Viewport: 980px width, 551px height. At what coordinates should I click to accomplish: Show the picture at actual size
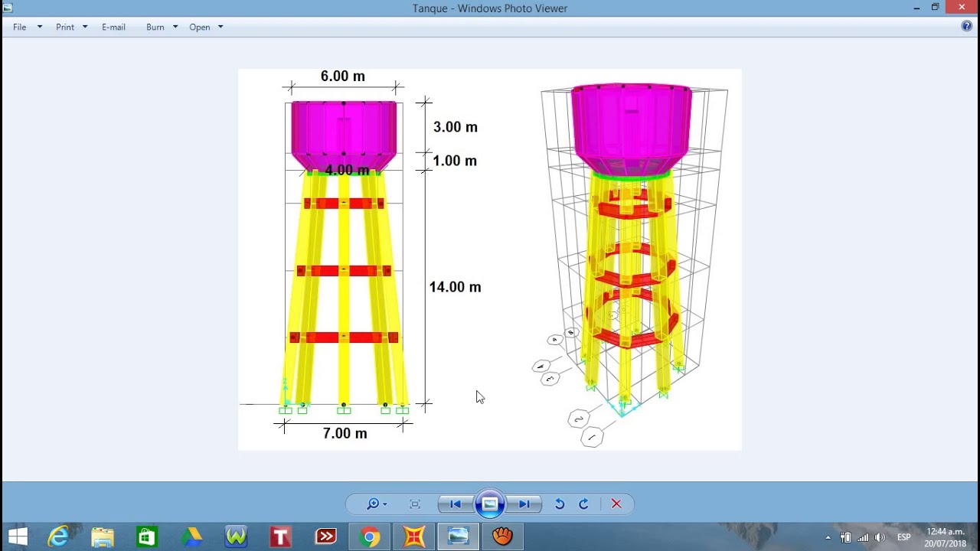click(415, 504)
